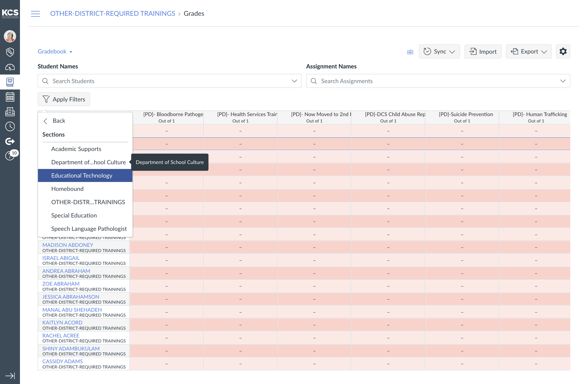Open the user account avatar
This screenshot has height=384, width=588.
(x=10, y=36)
